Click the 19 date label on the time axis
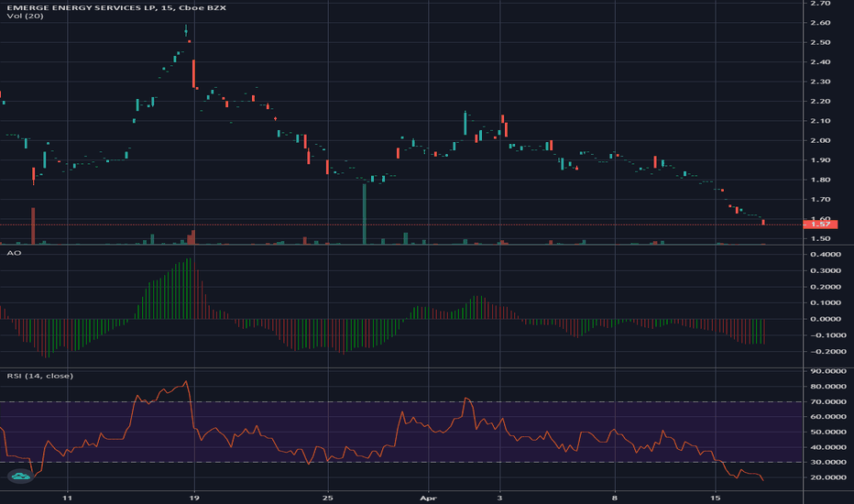854x504 pixels. click(x=194, y=498)
